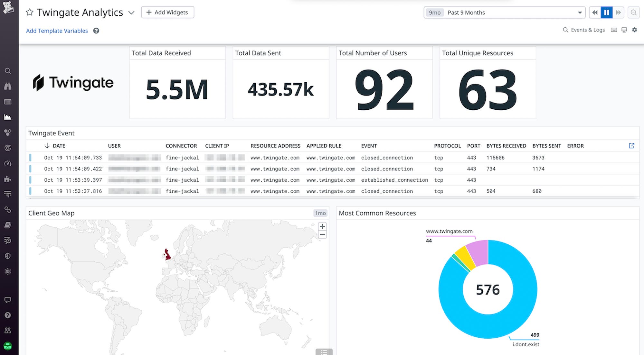Pause dashboard time with the pause button

pyautogui.click(x=607, y=12)
